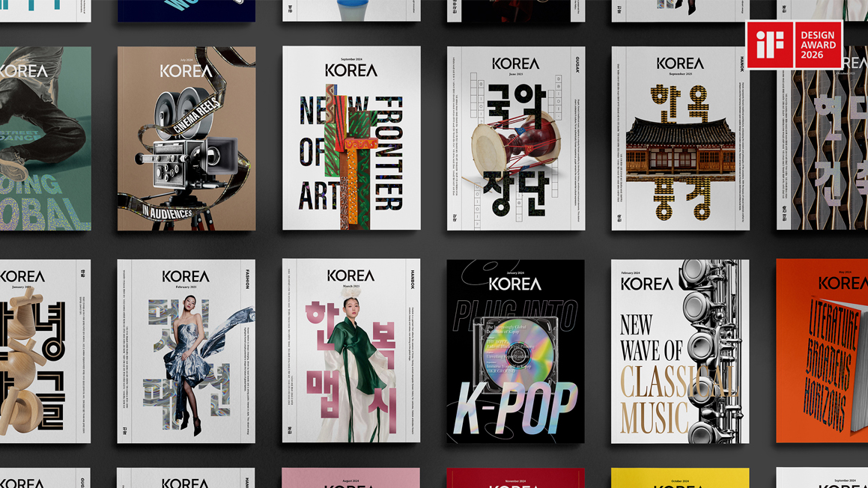Click the KOREA title on the art cover
The height and width of the screenshot is (488, 868).
[x=351, y=70]
